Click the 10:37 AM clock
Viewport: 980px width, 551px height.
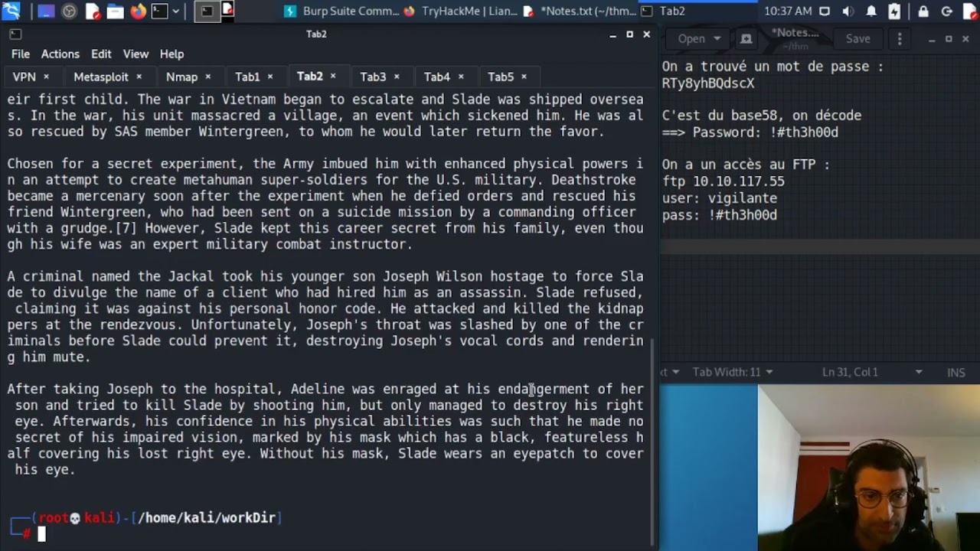(x=788, y=11)
